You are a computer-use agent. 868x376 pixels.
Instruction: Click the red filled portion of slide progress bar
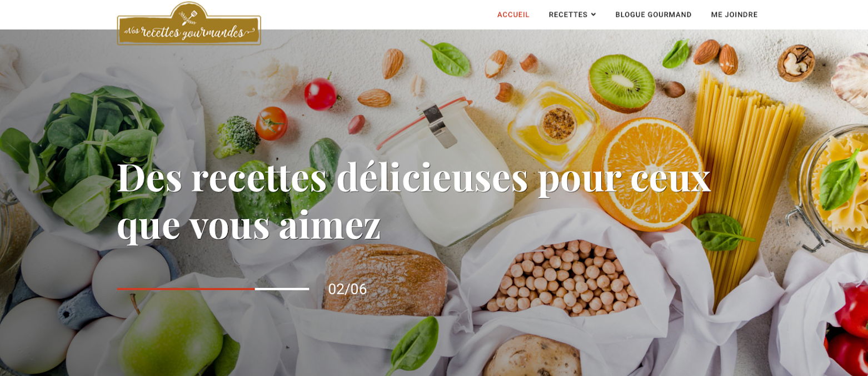[186, 289]
